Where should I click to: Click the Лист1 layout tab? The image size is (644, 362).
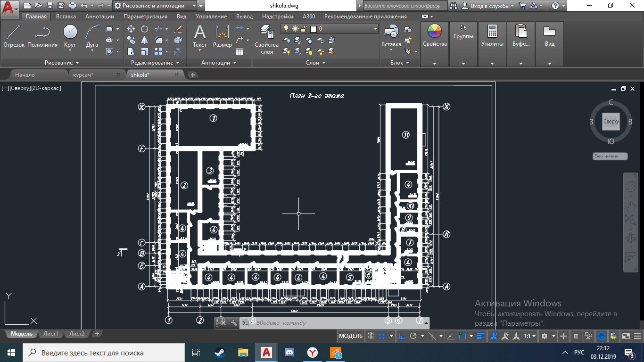pos(50,334)
